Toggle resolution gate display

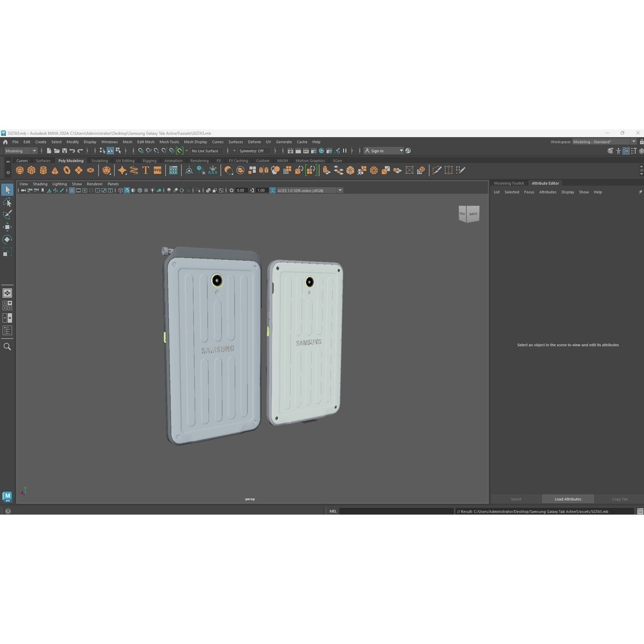85,190
